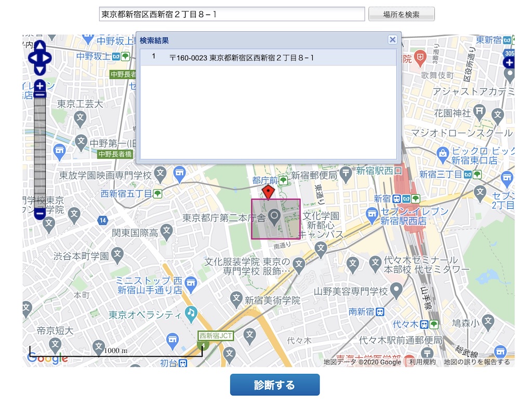This screenshot has width=532, height=403.
Task: Click the 東京オペラシティ music venue icon
Action: click(x=191, y=313)
